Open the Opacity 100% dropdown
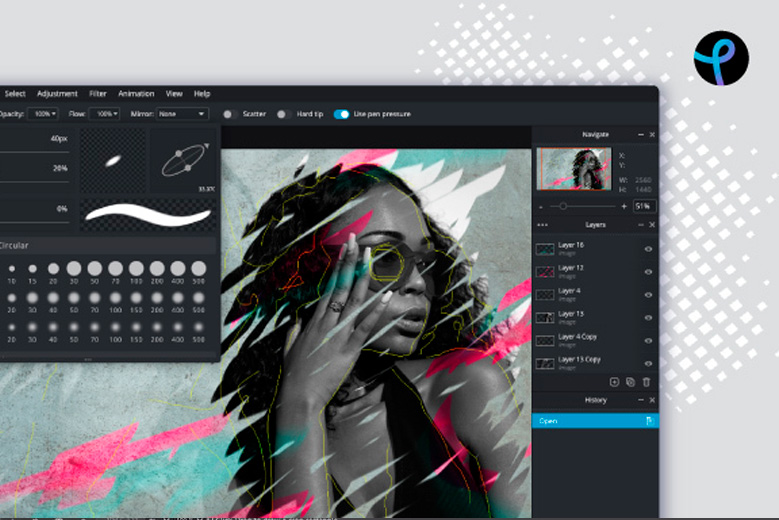The height and width of the screenshot is (520, 779). click(43, 114)
